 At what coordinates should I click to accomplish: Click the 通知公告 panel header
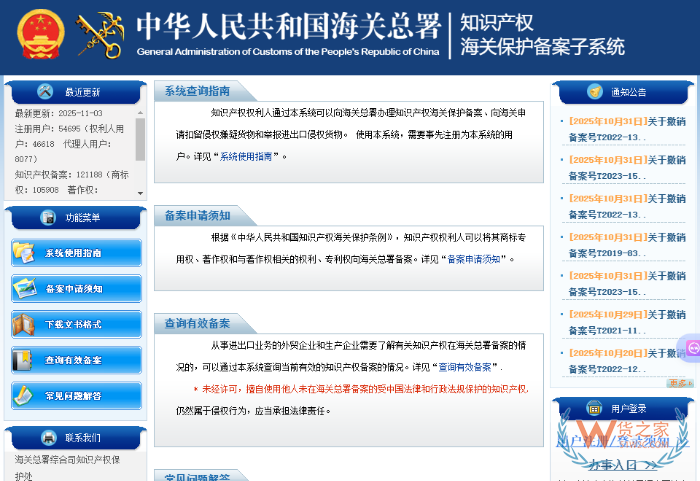(623, 92)
